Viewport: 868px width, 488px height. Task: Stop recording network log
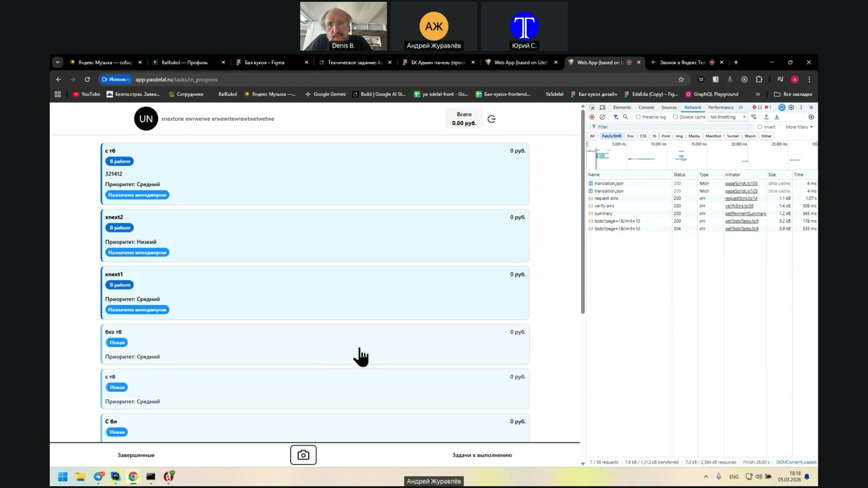tap(592, 117)
